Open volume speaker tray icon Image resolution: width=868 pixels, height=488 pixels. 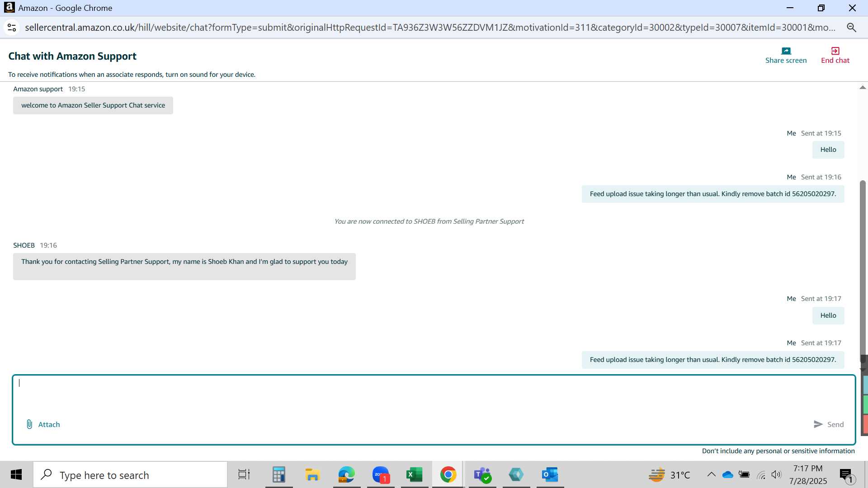coord(777,474)
